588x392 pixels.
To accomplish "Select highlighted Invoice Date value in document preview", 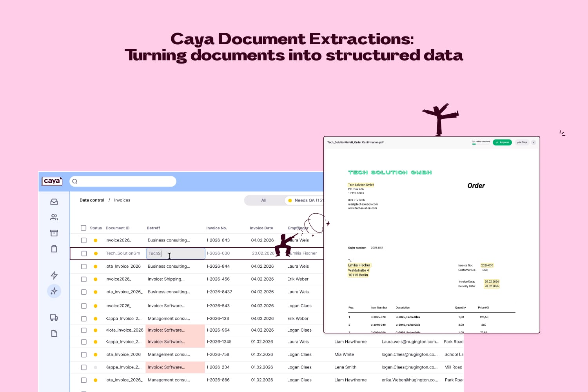I will point(492,281).
